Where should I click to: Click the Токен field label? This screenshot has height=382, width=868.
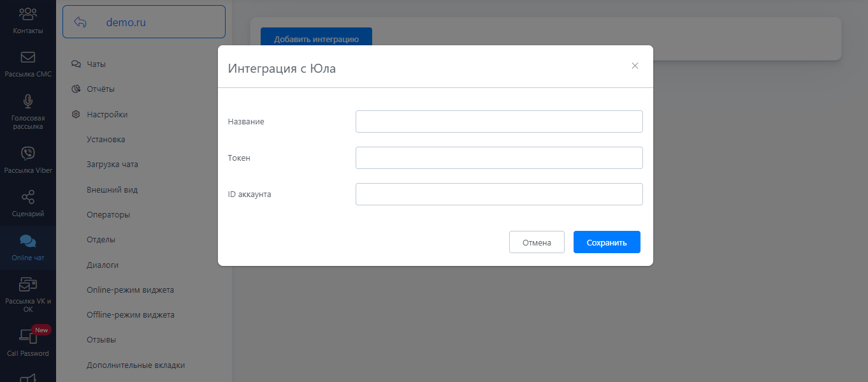239,158
